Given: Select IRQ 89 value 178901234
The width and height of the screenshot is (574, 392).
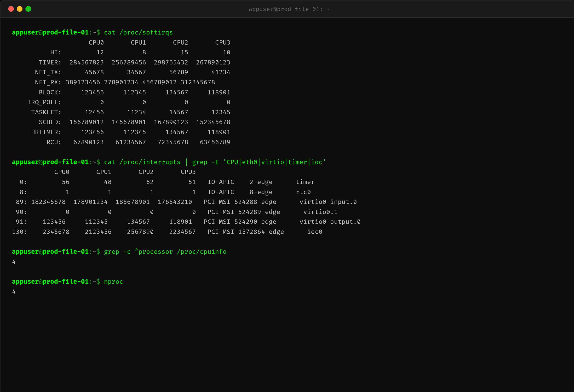Looking at the screenshot, I should pyautogui.click(x=90, y=202).
